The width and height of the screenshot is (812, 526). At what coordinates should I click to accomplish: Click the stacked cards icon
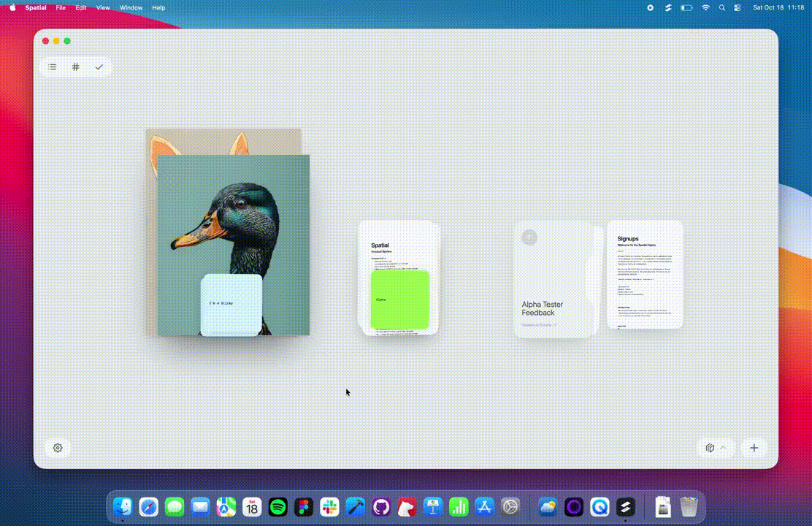tap(710, 448)
